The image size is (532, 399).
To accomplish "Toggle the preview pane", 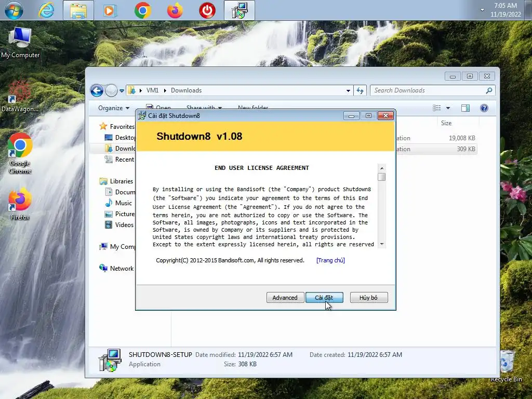I will point(465,108).
